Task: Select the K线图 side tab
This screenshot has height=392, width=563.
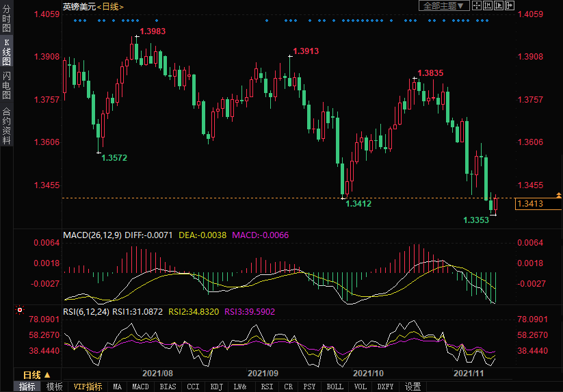Action: (x=6, y=53)
